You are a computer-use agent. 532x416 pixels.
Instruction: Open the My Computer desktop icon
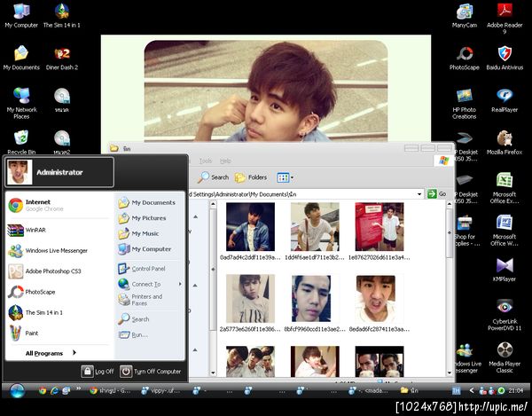(x=21, y=16)
